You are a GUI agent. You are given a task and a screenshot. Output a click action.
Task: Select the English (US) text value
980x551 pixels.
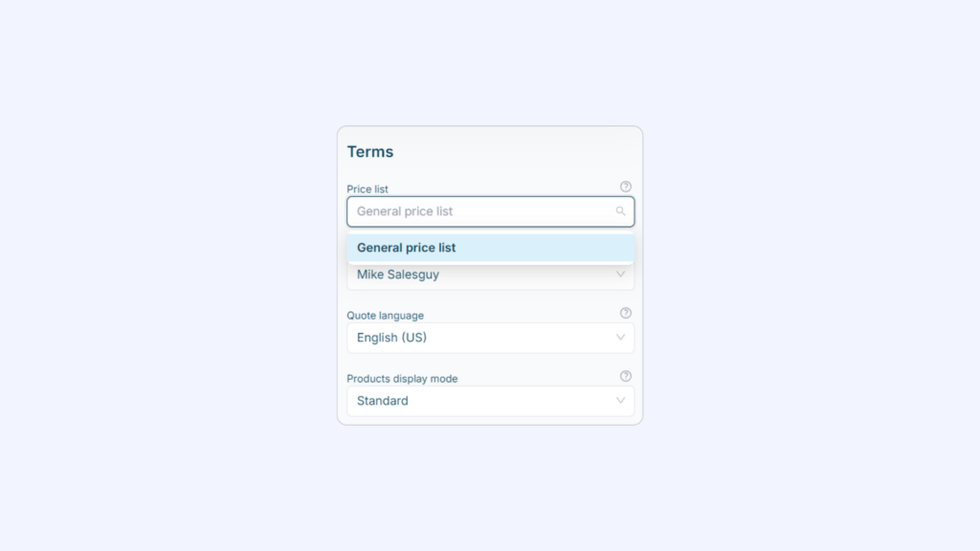[x=391, y=338]
